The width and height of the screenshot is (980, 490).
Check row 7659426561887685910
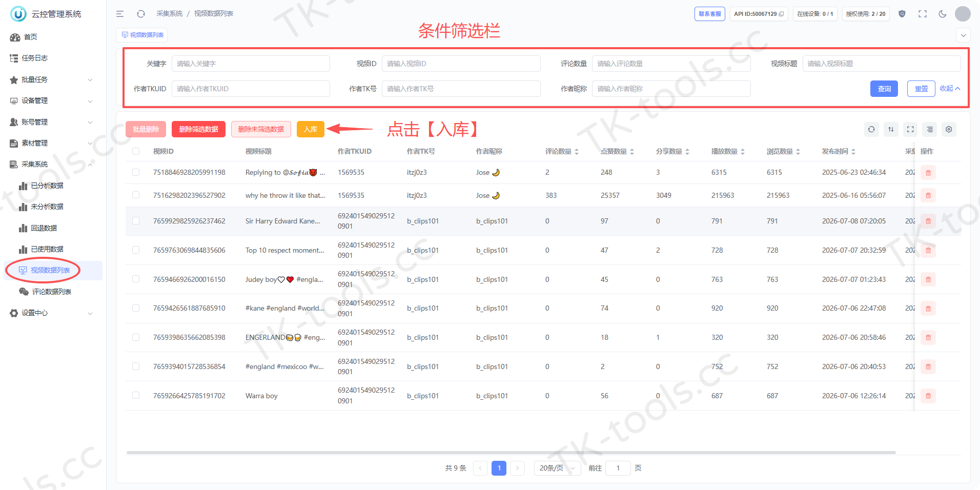tap(136, 308)
